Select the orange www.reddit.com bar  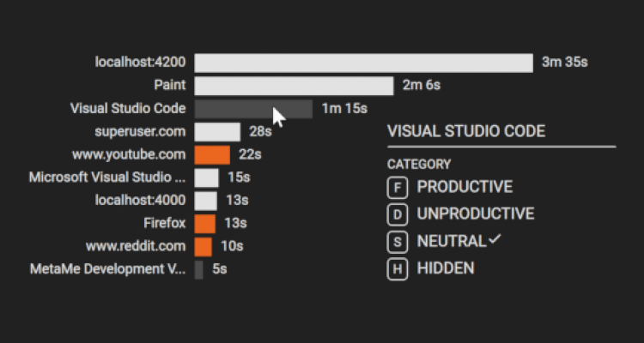click(204, 246)
